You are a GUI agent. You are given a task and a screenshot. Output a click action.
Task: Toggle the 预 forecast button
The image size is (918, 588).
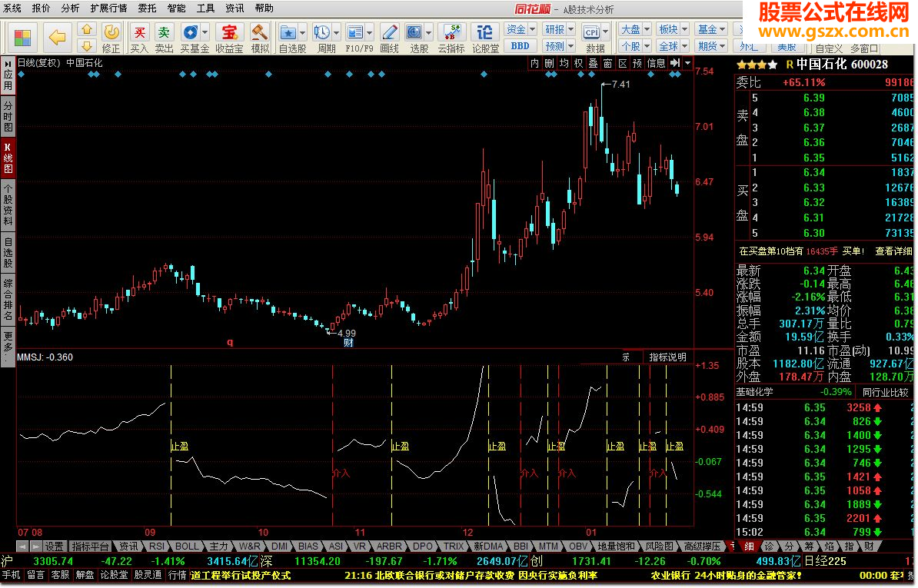pyautogui.click(x=637, y=63)
